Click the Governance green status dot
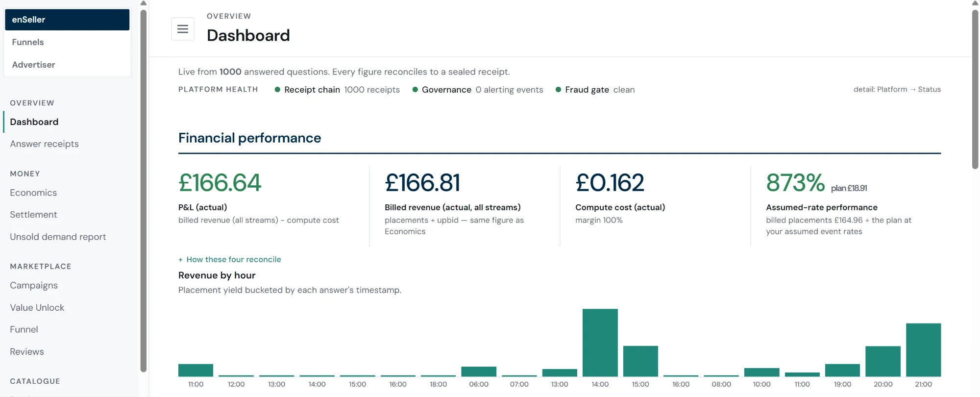The image size is (980, 397). 415,90
